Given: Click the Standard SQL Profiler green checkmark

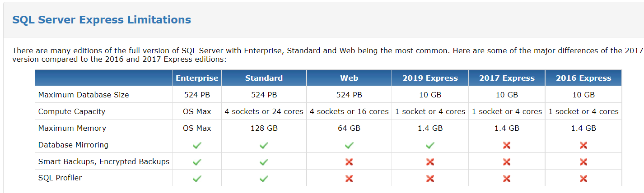Looking at the screenshot, I should tap(264, 179).
